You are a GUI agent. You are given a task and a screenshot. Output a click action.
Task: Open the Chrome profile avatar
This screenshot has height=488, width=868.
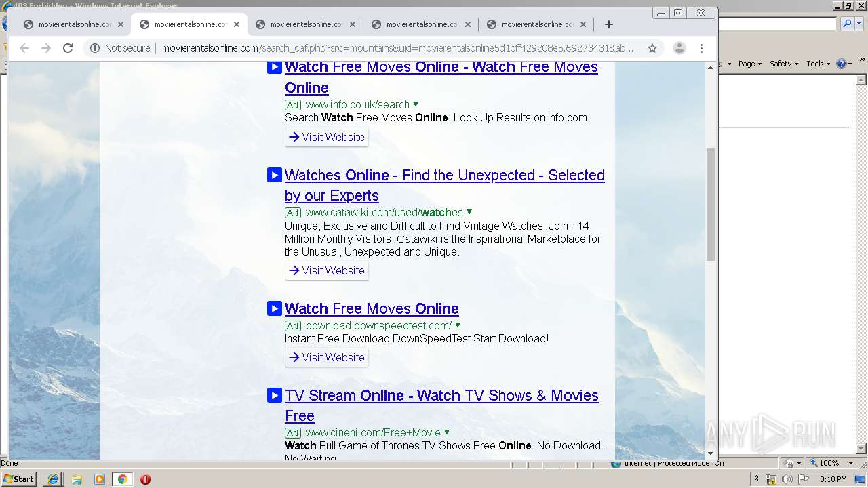coord(679,48)
